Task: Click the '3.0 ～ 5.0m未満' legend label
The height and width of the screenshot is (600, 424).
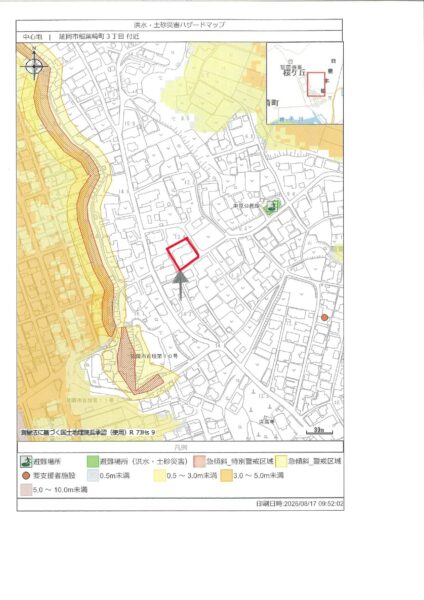Action: click(x=259, y=476)
